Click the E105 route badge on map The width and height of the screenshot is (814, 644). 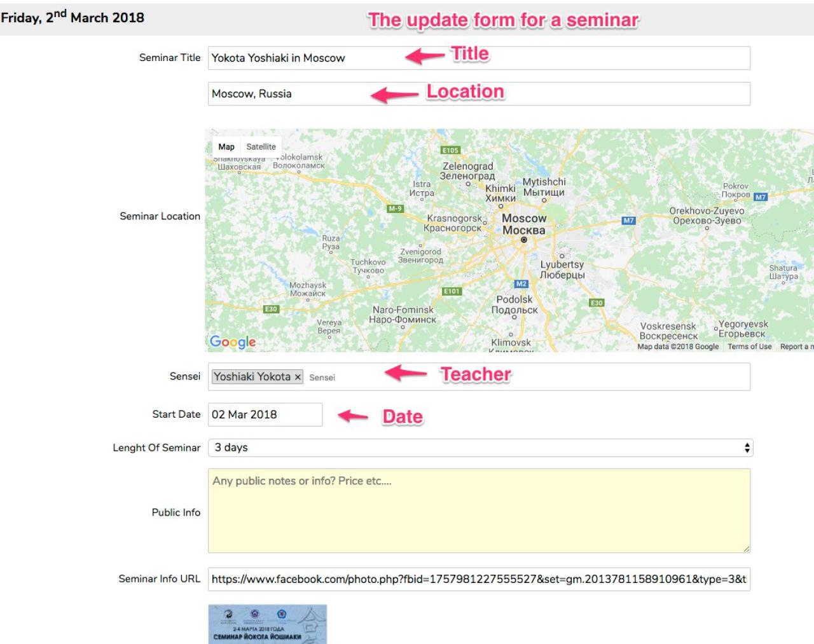click(450, 150)
